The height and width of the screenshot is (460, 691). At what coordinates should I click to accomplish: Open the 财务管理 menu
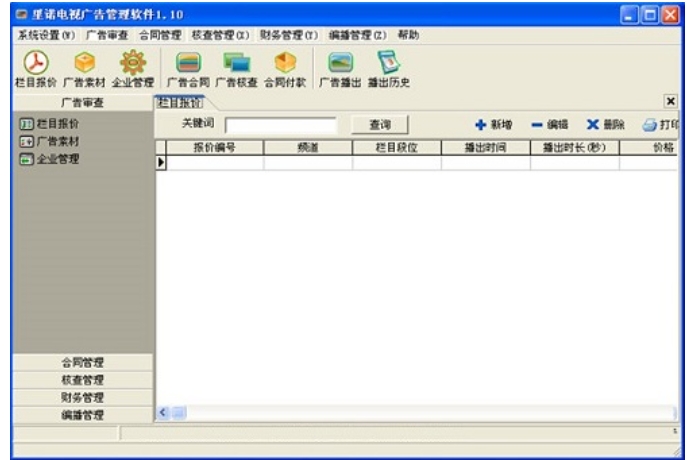tap(289, 35)
